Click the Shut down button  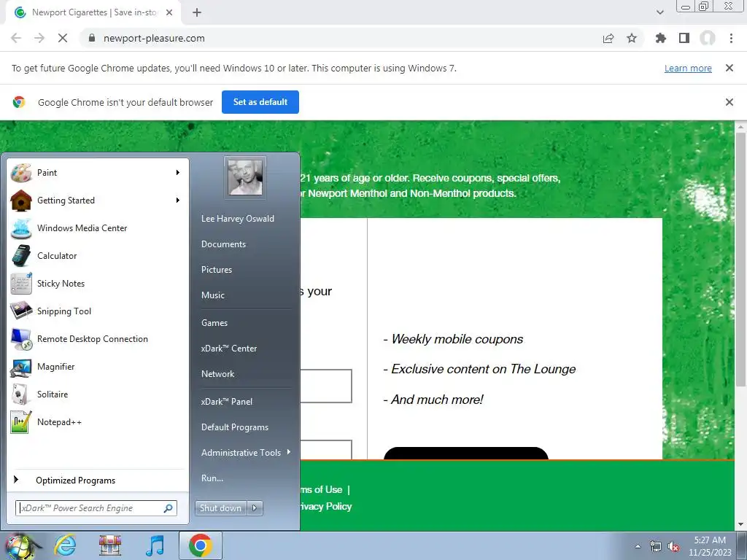220,508
